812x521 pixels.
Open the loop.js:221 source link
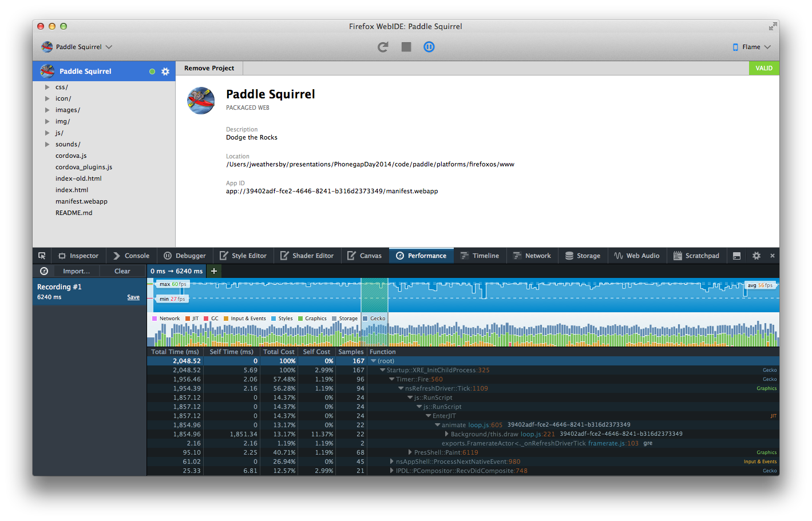[538, 434]
